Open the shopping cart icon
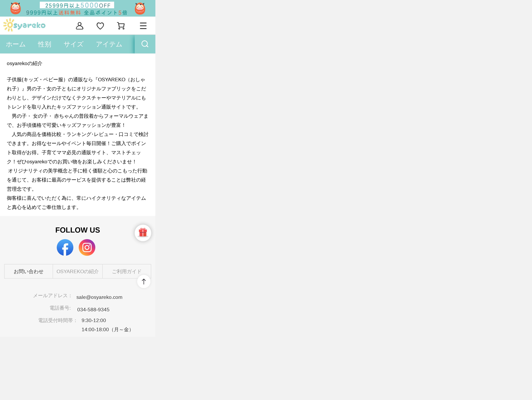The image size is (532, 400). [121, 26]
